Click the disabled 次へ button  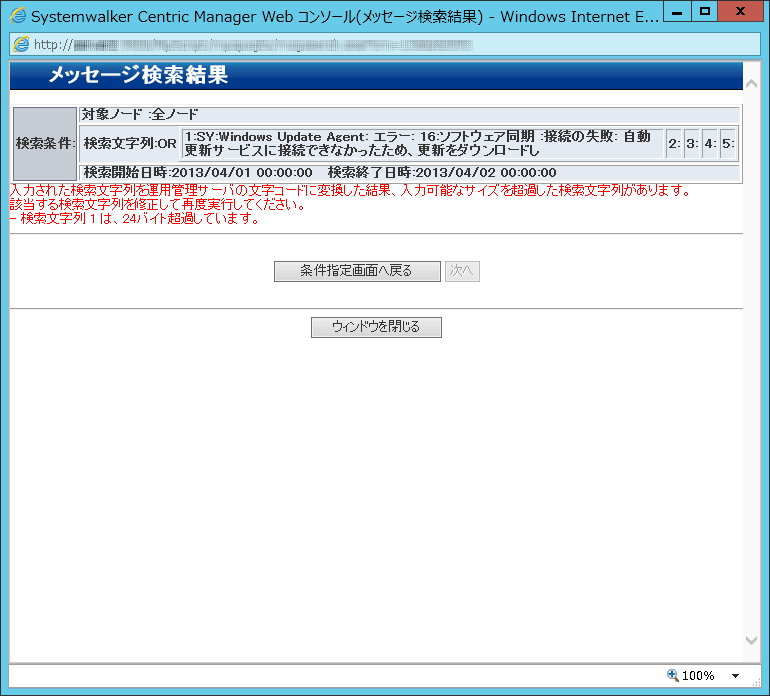tap(462, 271)
